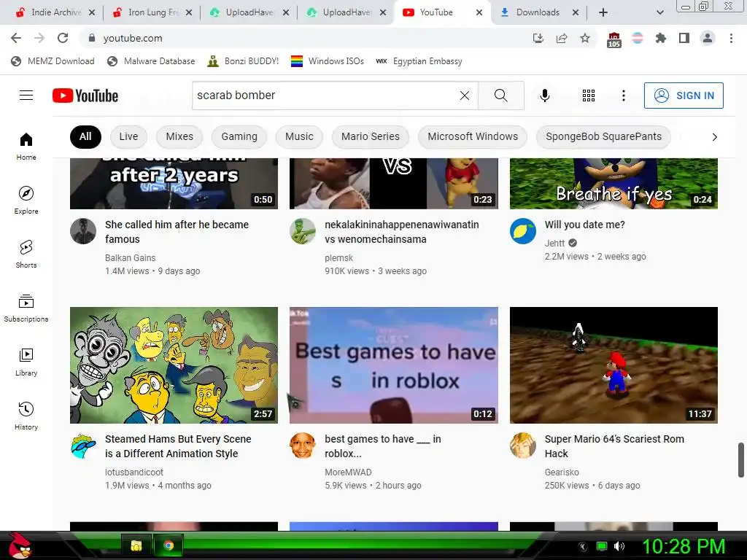Click the install app icon in address bar

point(538,38)
